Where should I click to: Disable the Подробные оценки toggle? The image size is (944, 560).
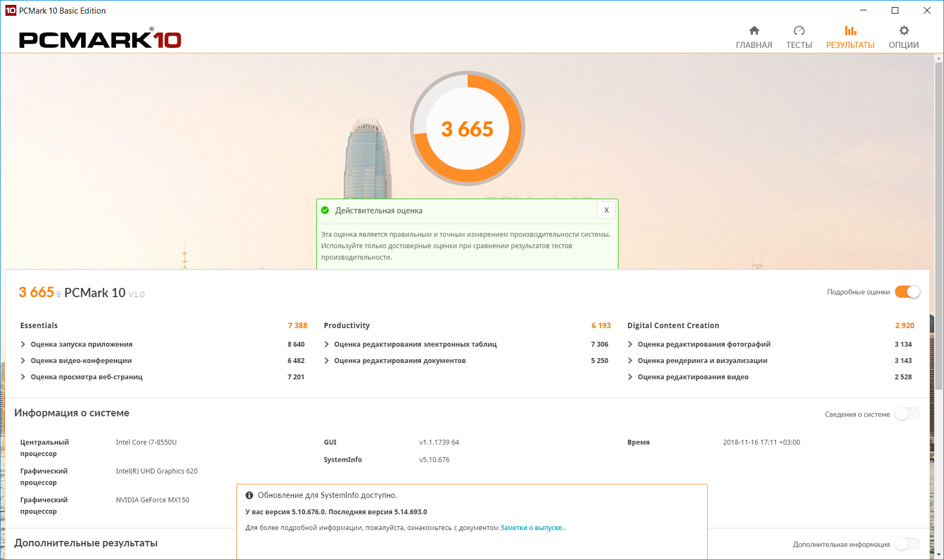point(908,292)
